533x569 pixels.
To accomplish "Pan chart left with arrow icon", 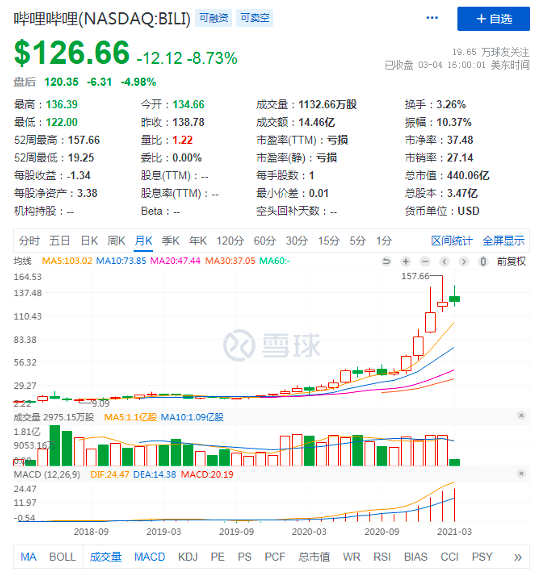I will point(444,261).
